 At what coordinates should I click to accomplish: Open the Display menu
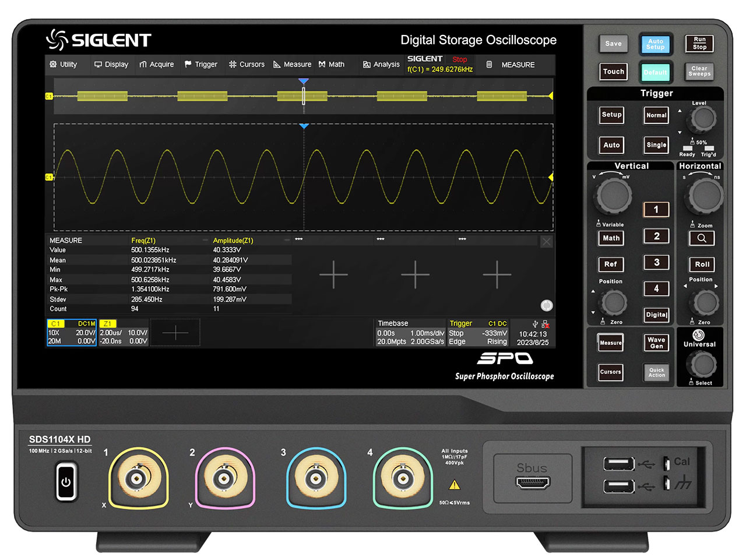(x=111, y=64)
